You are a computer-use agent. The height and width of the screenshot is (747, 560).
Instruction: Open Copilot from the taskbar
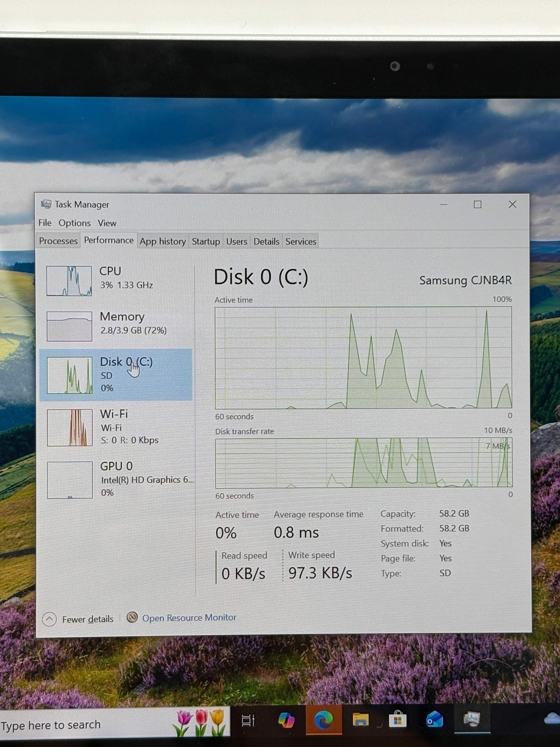pos(286,720)
